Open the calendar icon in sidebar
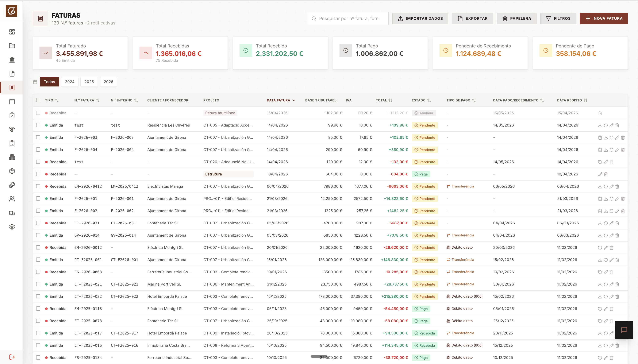638x364 pixels. 12,101
